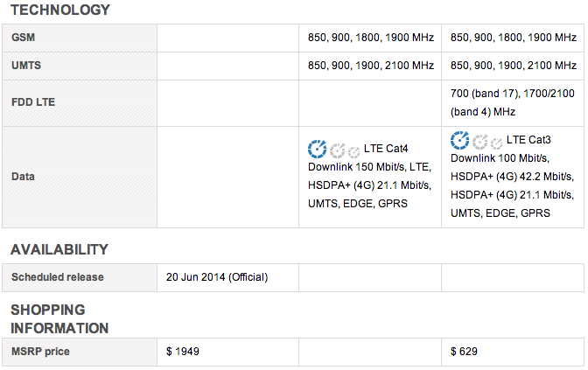Click the SHOPPING INFORMATION section heading

pos(59,318)
